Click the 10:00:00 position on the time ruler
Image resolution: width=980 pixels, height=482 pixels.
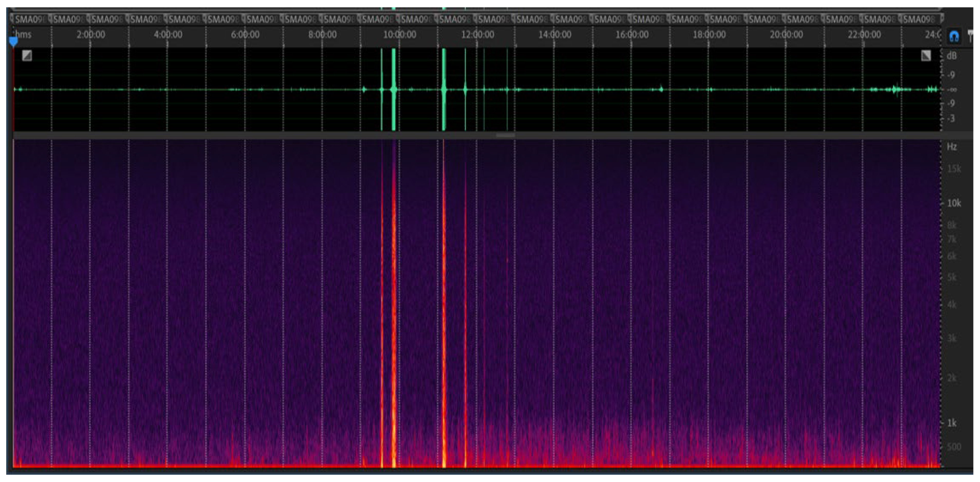399,35
